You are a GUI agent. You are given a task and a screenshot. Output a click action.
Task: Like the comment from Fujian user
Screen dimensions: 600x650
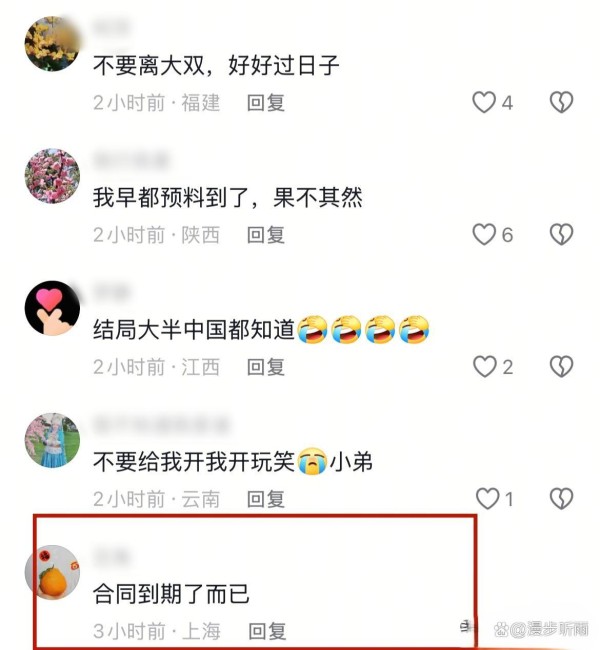(484, 102)
